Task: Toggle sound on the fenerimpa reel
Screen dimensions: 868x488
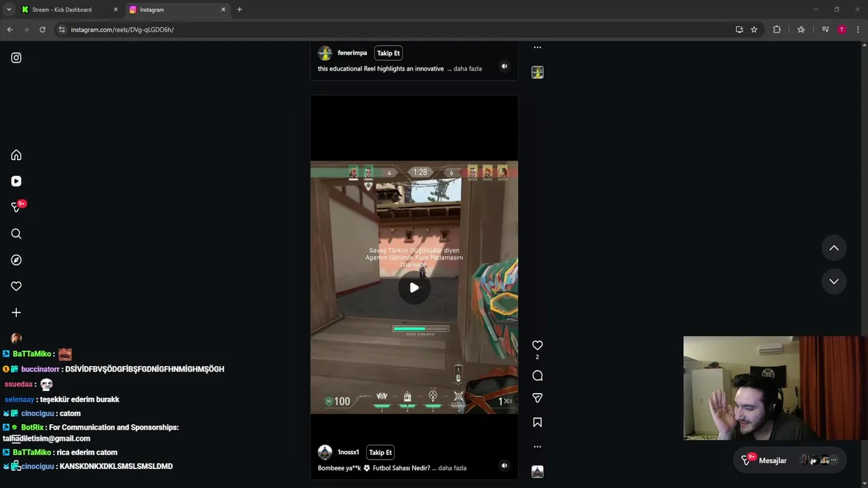Action: (x=504, y=66)
